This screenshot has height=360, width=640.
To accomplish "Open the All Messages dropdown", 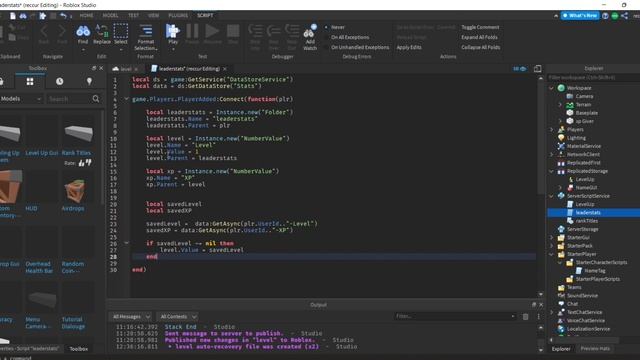I will 131,317.
